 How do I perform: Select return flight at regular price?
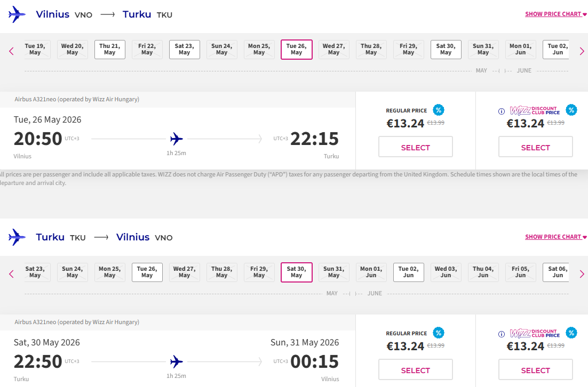pyautogui.click(x=415, y=370)
